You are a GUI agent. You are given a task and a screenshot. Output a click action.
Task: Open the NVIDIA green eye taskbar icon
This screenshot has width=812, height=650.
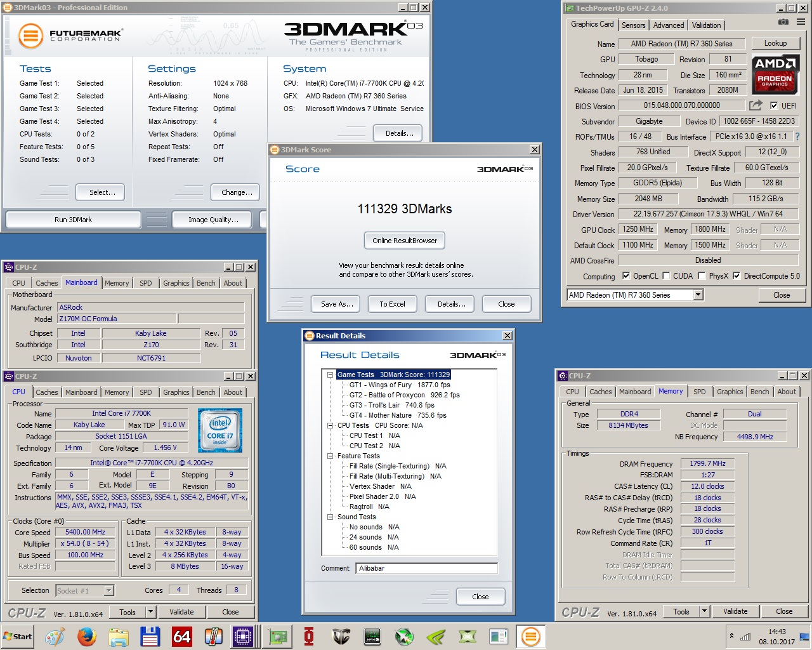(436, 636)
